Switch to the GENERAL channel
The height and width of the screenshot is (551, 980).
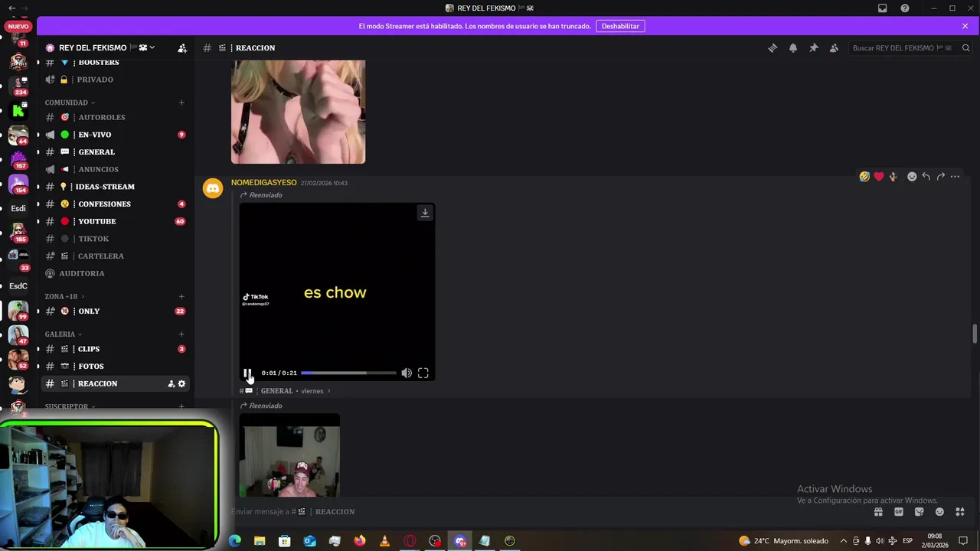point(115,152)
